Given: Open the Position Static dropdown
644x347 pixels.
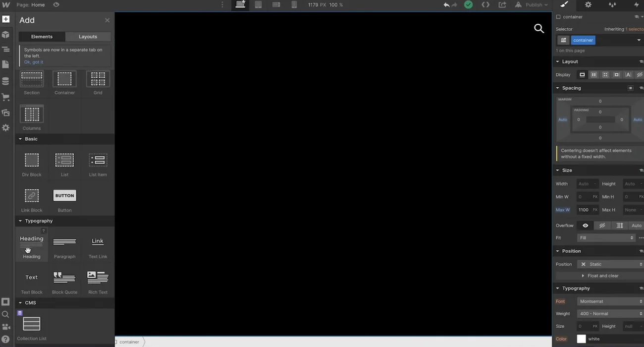Looking at the screenshot, I should click(x=610, y=264).
